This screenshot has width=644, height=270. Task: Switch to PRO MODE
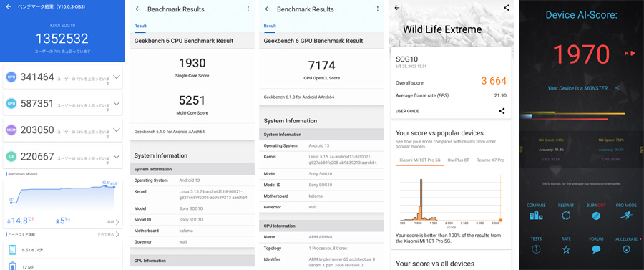coord(626,206)
